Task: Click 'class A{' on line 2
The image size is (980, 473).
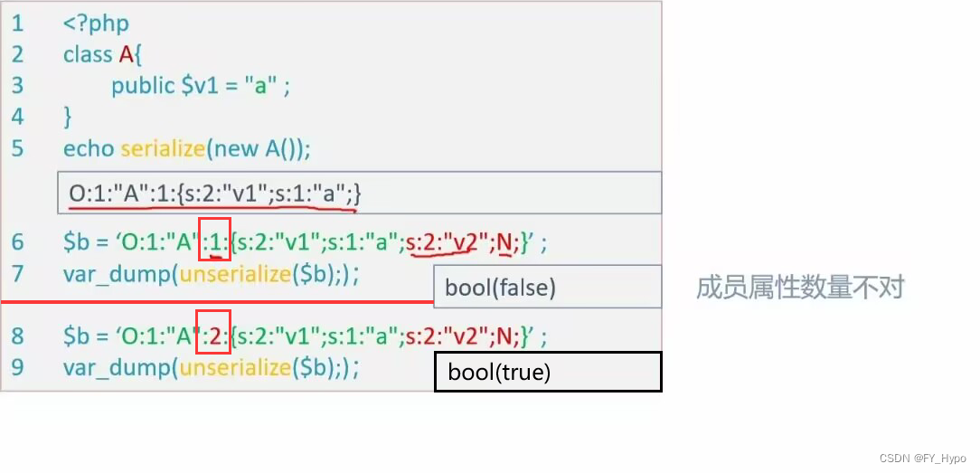Action: (102, 55)
